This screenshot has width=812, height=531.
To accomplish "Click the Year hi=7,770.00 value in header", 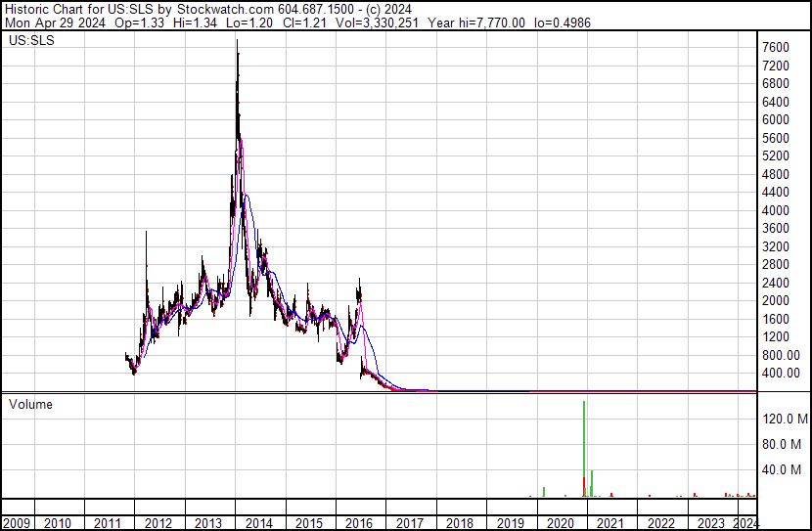I will pyautogui.click(x=476, y=22).
